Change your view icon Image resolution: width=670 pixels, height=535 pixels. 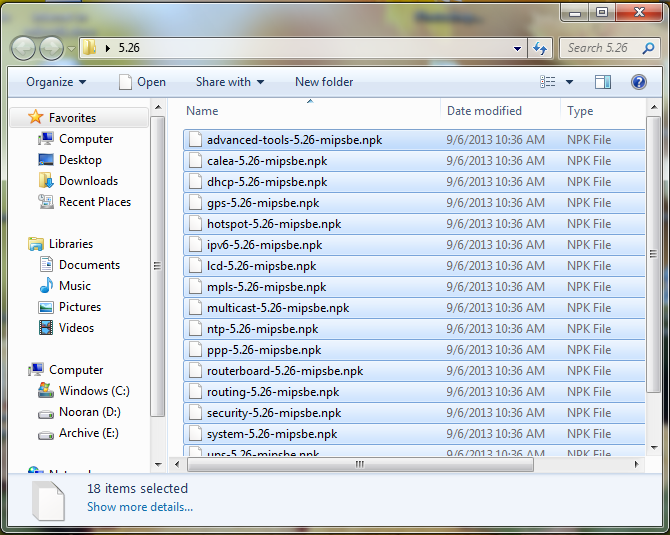point(548,82)
